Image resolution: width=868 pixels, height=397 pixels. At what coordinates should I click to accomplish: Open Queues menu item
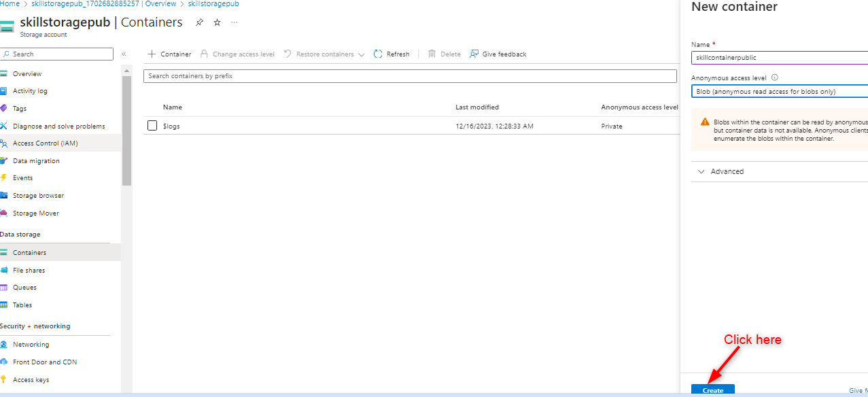pos(24,288)
